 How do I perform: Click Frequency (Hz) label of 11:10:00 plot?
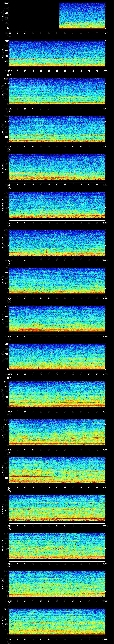click(x=3, y=243)
